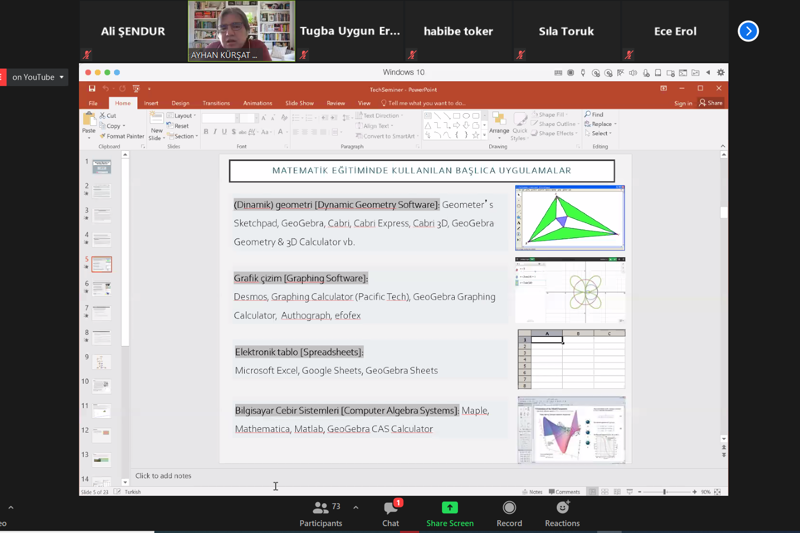Click Reset slide button

click(x=178, y=126)
